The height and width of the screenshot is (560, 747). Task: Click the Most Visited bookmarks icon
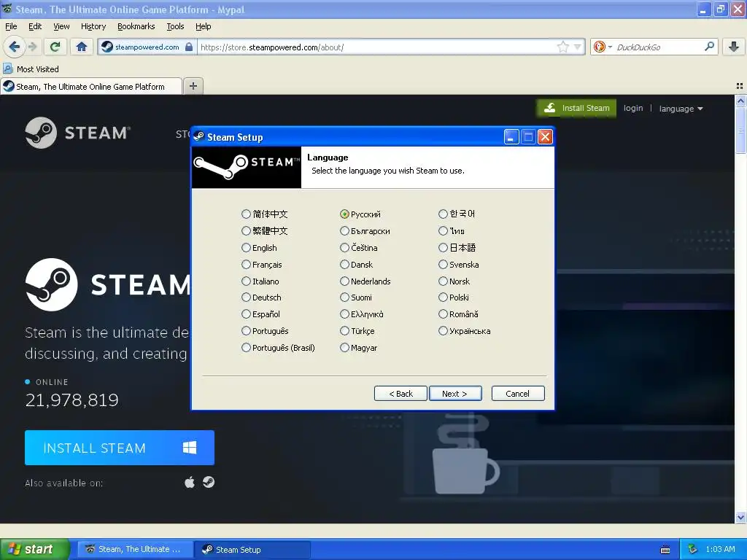[7, 69]
